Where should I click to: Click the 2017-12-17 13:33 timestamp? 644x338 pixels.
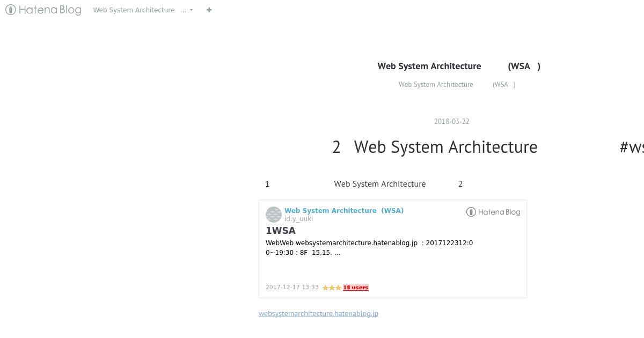click(292, 288)
